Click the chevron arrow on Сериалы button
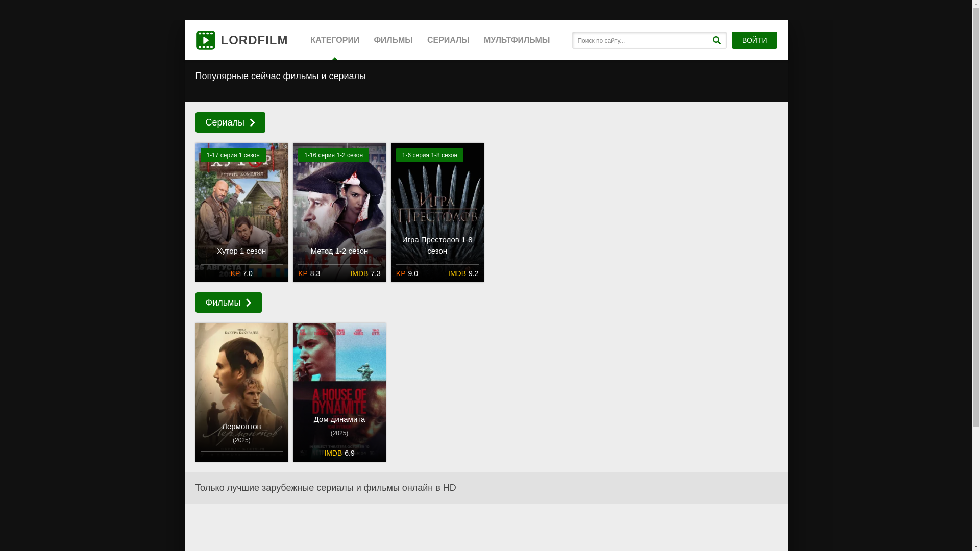The height and width of the screenshot is (551, 980). click(x=252, y=122)
